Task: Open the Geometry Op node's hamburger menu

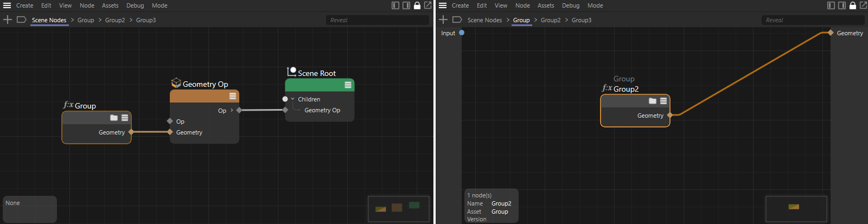Action: [233, 96]
